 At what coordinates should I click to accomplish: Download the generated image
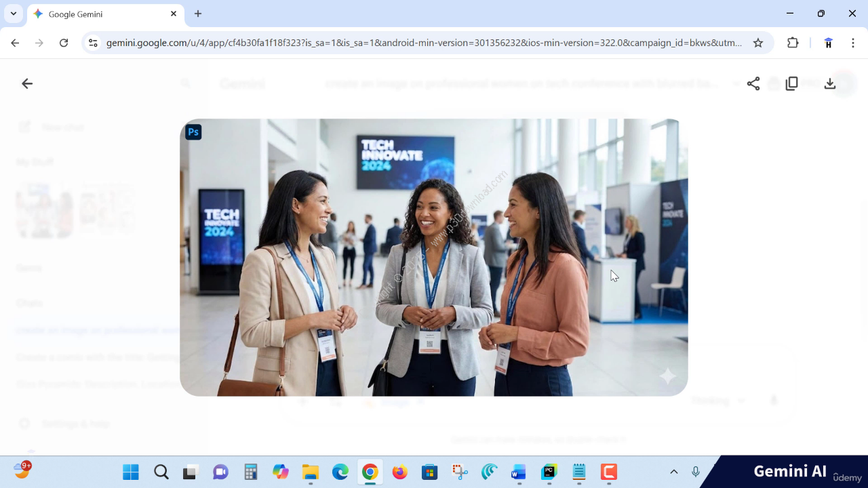830,83
